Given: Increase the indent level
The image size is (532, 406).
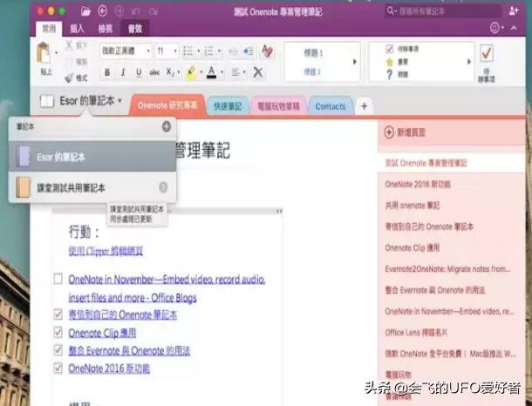Looking at the screenshot, I should (x=249, y=51).
